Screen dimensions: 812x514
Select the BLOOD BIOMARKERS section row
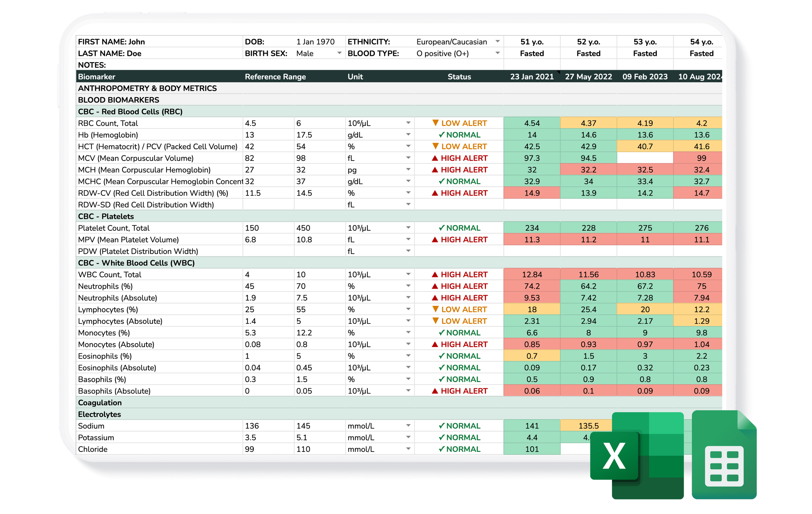[399, 100]
